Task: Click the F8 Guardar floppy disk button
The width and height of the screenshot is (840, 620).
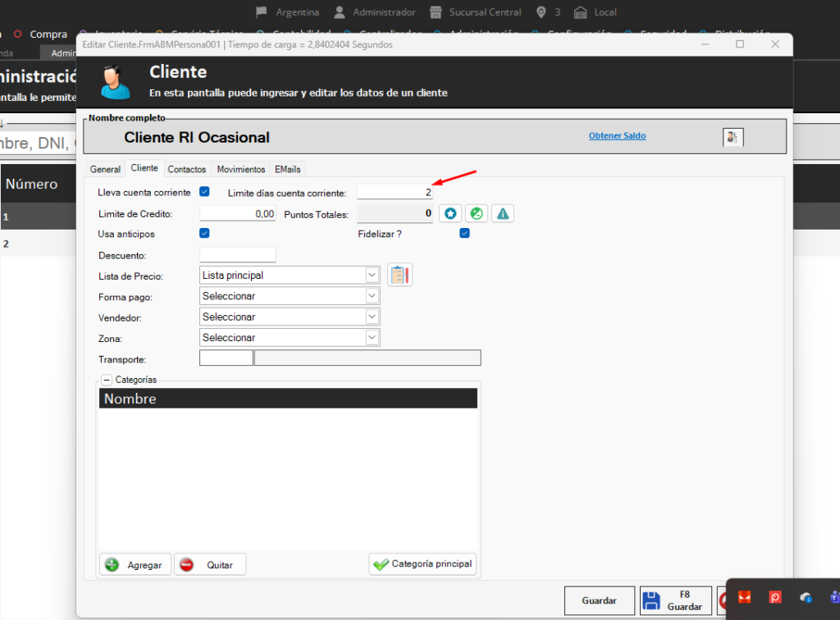Action: (x=675, y=601)
